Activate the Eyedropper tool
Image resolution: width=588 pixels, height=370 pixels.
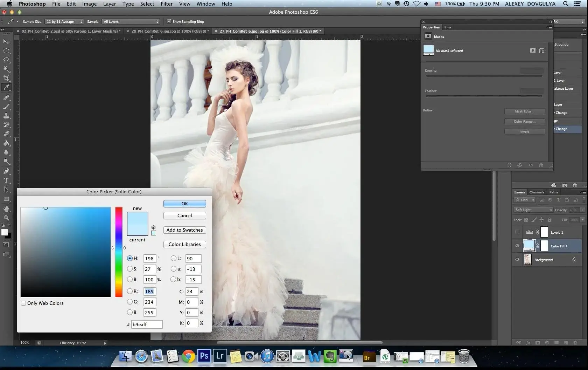7,88
